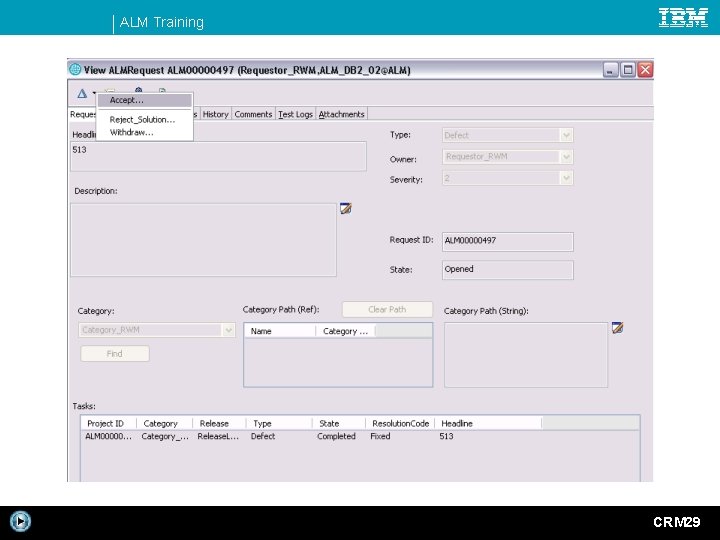720x540 pixels.
Task: Click the Type column header in Tasks table
Action: [x=280, y=423]
